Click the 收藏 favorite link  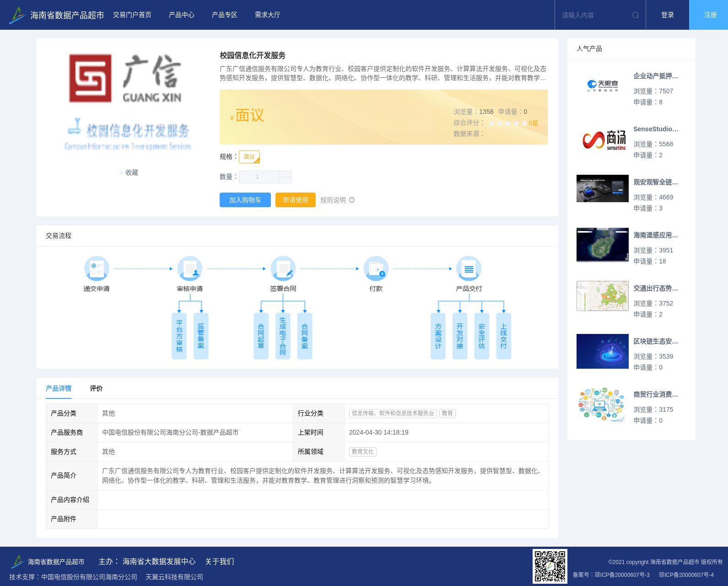pyautogui.click(x=132, y=172)
